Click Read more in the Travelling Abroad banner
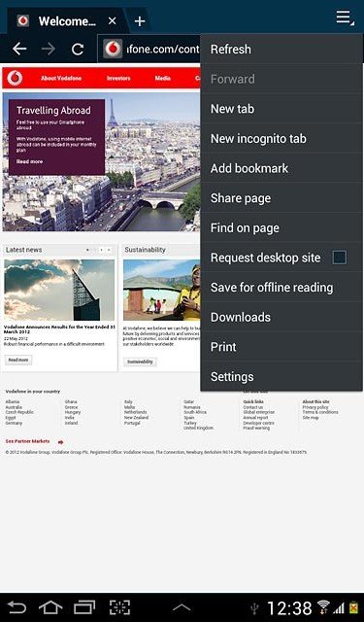 pyautogui.click(x=29, y=161)
